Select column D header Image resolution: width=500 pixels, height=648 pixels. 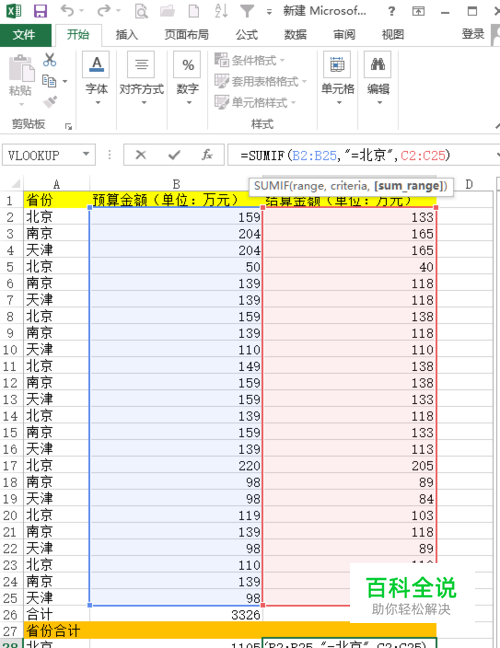pyautogui.click(x=469, y=184)
